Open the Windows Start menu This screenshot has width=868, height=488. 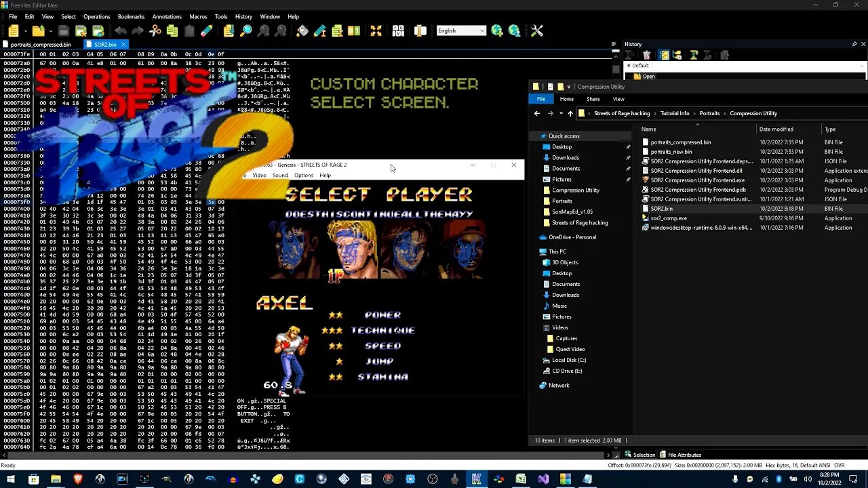tap(11, 479)
